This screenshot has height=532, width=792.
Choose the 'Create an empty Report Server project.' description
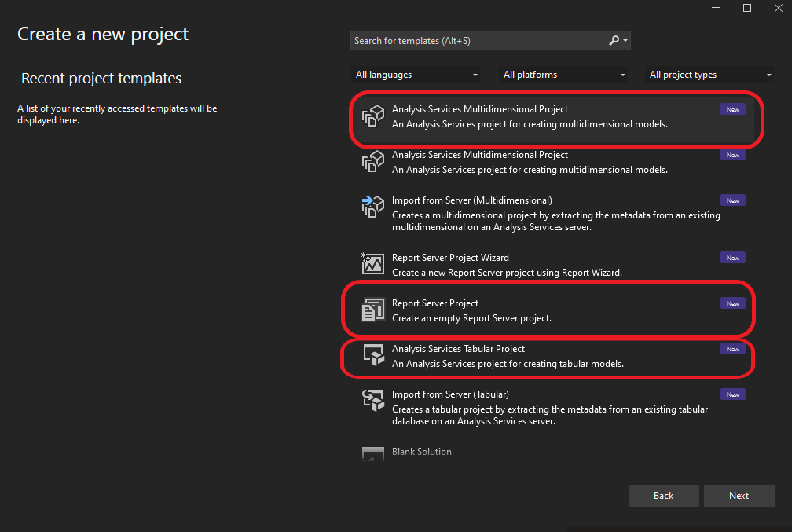[471, 318]
